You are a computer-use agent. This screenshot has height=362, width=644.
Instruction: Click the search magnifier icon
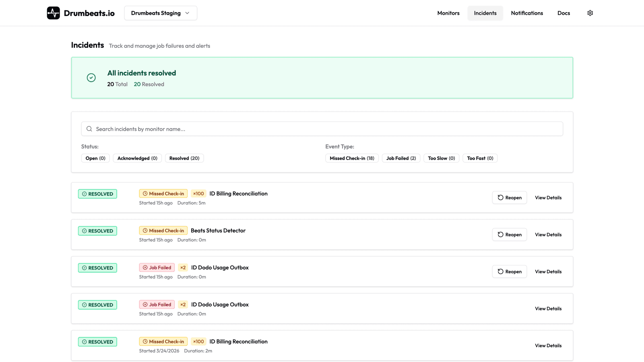pos(89,129)
